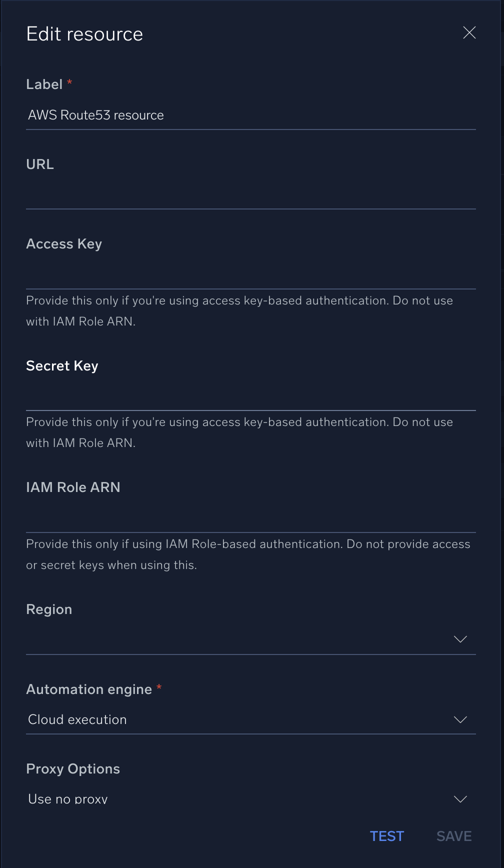Click the Label field containing AWS Route53 resource
Viewport: 504px width, 868px height.
pyautogui.click(x=250, y=115)
